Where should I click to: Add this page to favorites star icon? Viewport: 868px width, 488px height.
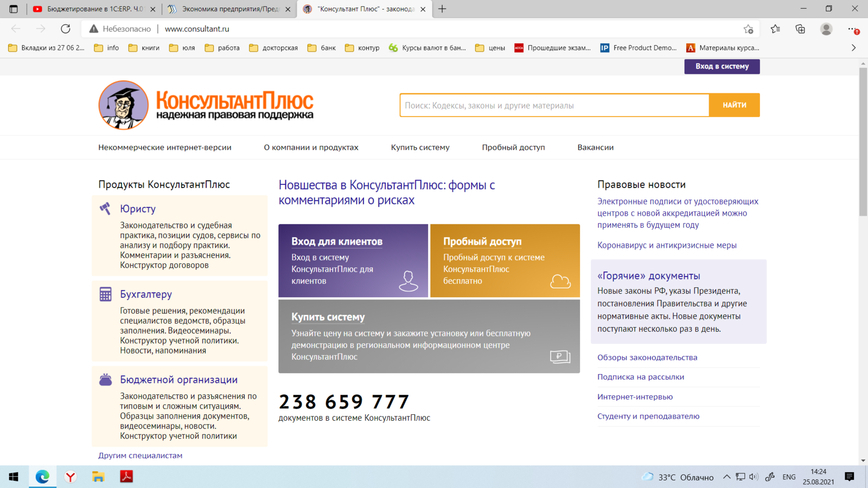749,29
